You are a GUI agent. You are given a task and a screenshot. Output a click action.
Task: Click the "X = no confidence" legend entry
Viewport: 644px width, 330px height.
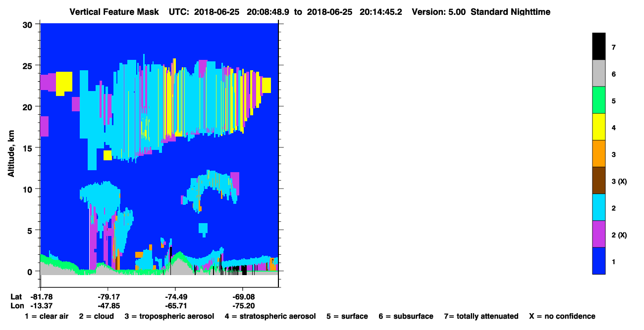562,316
